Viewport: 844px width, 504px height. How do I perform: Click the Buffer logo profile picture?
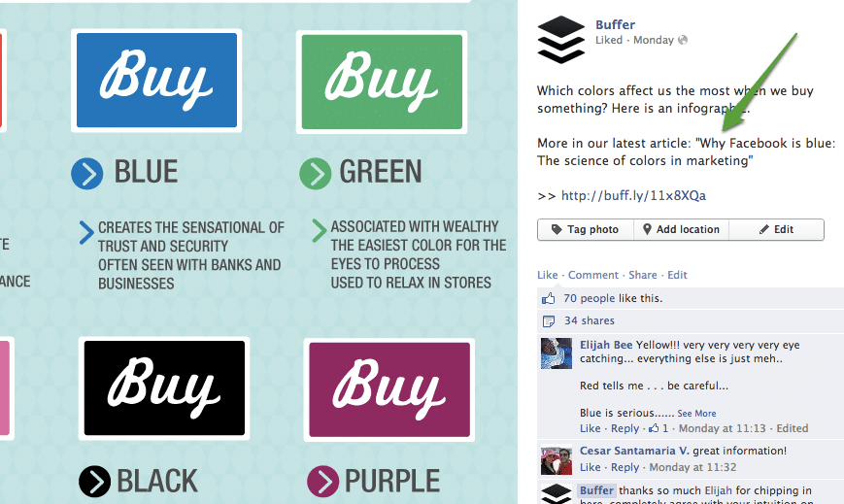(561, 40)
